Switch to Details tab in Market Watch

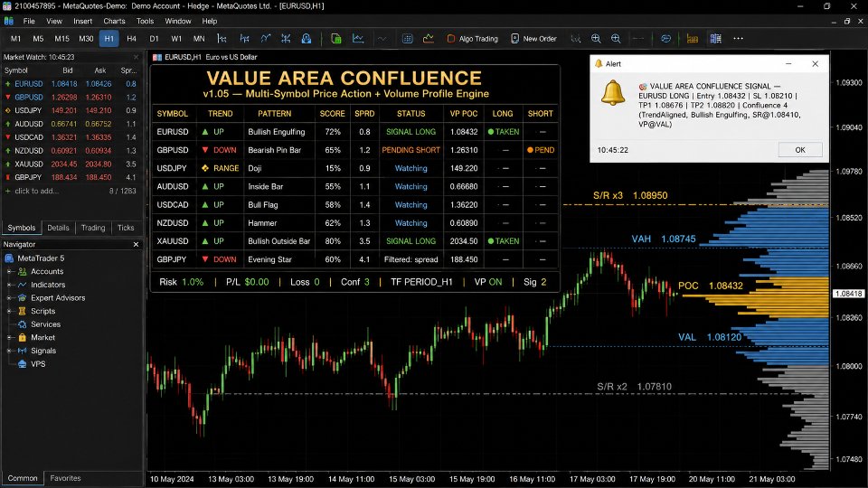click(58, 228)
